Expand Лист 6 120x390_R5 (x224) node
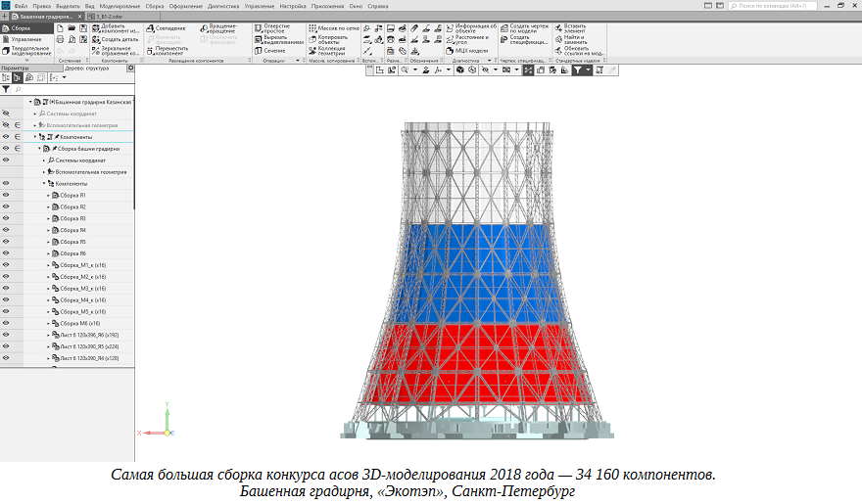The image size is (862, 504). point(48,346)
